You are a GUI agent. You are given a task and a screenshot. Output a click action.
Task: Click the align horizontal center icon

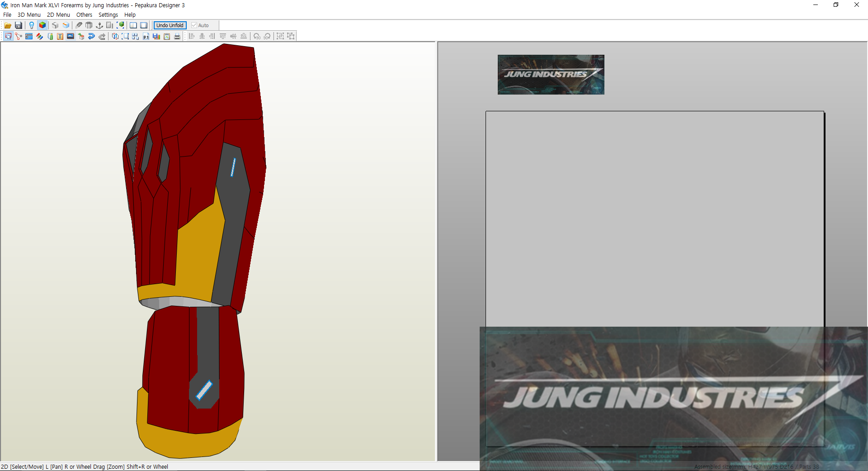[202, 36]
